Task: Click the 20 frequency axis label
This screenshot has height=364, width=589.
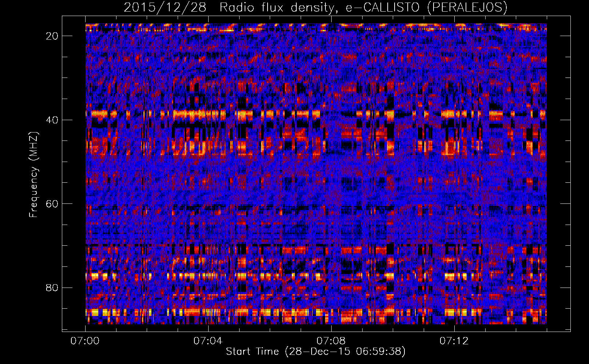Action: (52, 36)
